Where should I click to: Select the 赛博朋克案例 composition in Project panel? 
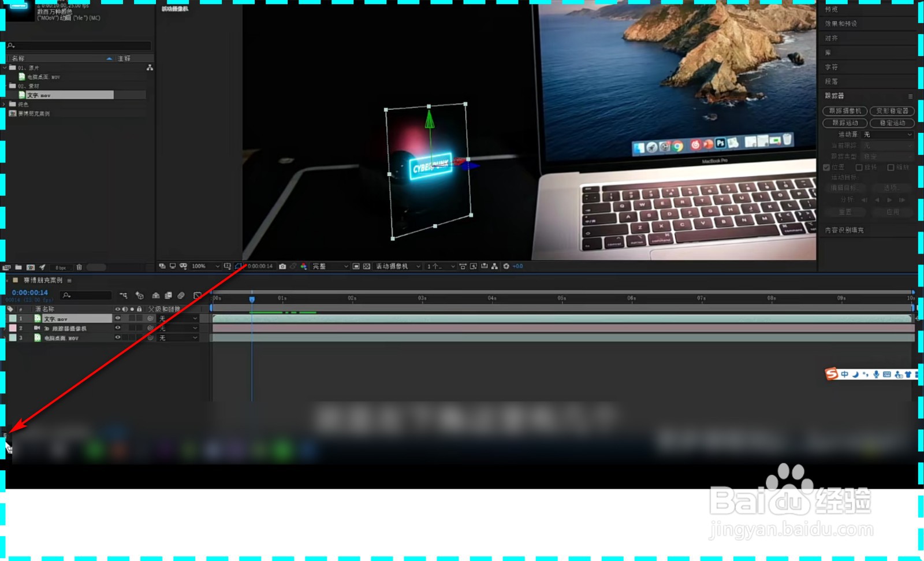(x=33, y=114)
